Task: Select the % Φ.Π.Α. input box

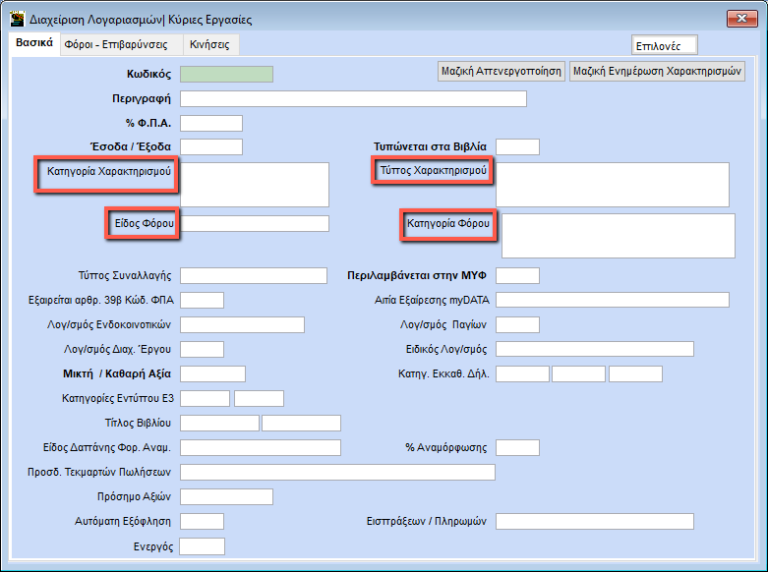Action: tap(211, 123)
